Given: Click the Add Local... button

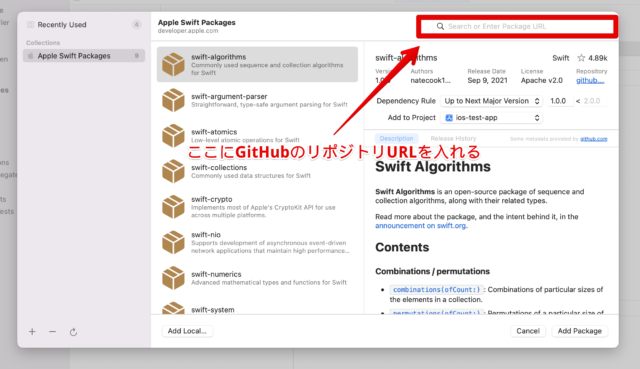Looking at the screenshot, I should (187, 331).
